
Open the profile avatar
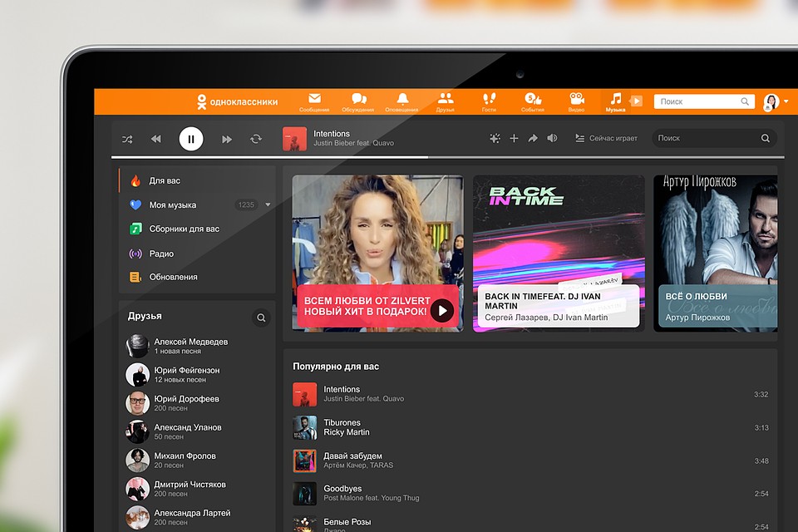tap(771, 101)
